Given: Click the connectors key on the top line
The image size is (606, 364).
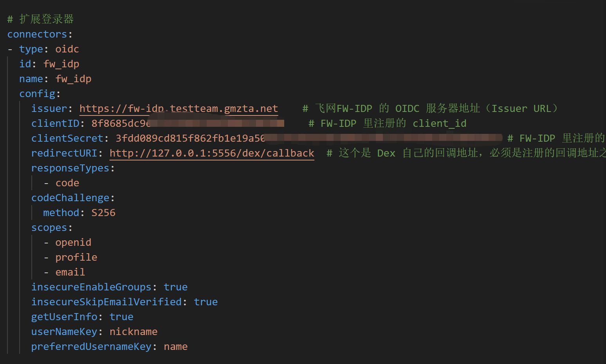Looking at the screenshot, I should pyautogui.click(x=37, y=34).
